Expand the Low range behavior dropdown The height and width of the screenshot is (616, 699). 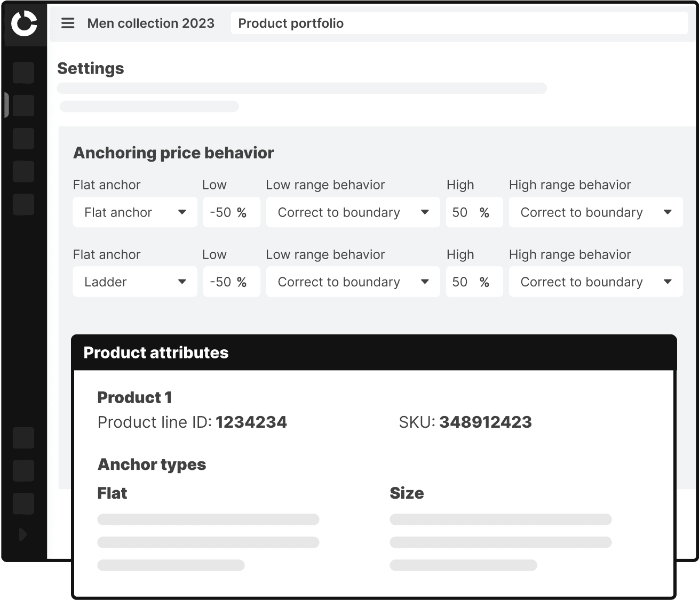352,212
